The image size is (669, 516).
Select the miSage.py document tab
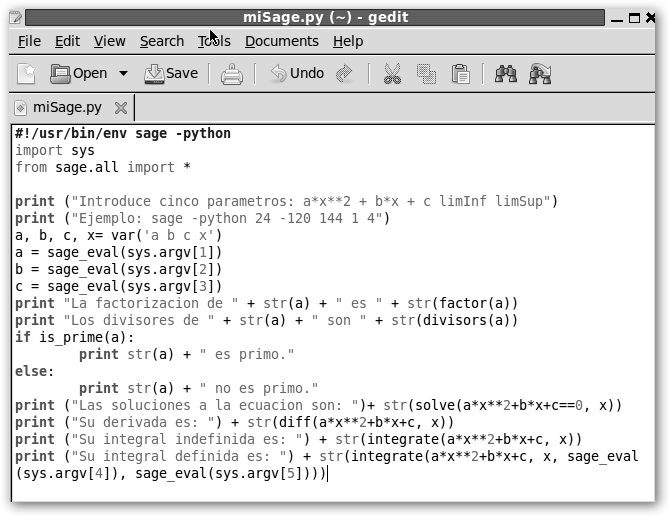66,107
